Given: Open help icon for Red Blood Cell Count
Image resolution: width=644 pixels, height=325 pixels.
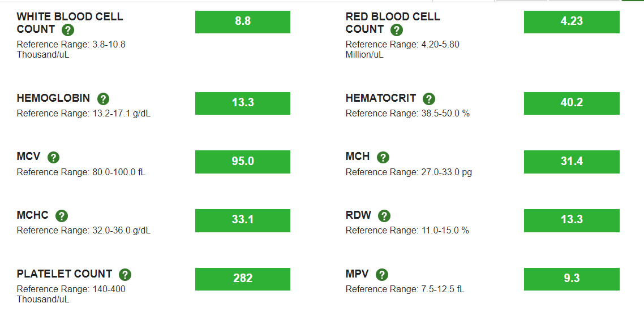Looking at the screenshot, I should pyautogui.click(x=396, y=30).
